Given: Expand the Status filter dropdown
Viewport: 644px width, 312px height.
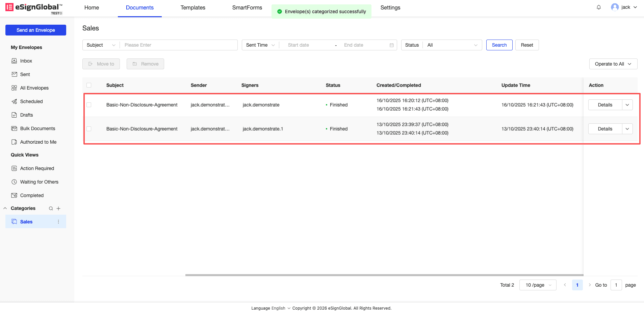Looking at the screenshot, I should (x=452, y=45).
